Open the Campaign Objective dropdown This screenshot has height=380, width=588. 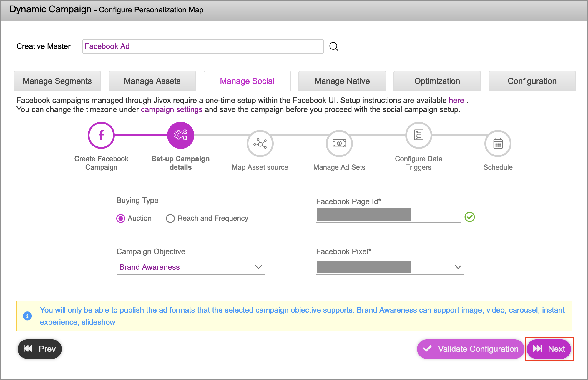[x=190, y=267]
